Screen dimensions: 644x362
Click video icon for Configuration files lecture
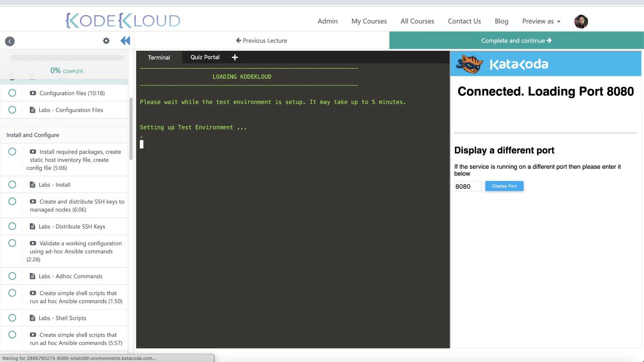pyautogui.click(x=33, y=93)
